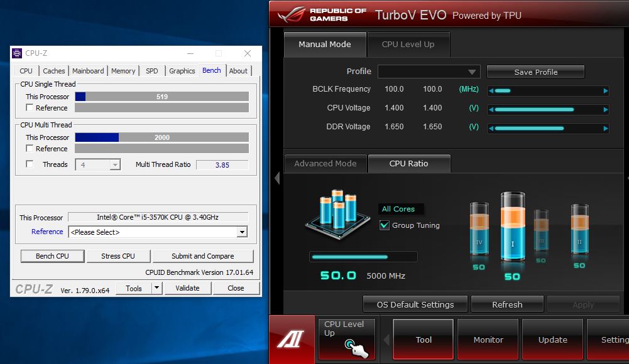Click the Bench CPU button

[52, 256]
